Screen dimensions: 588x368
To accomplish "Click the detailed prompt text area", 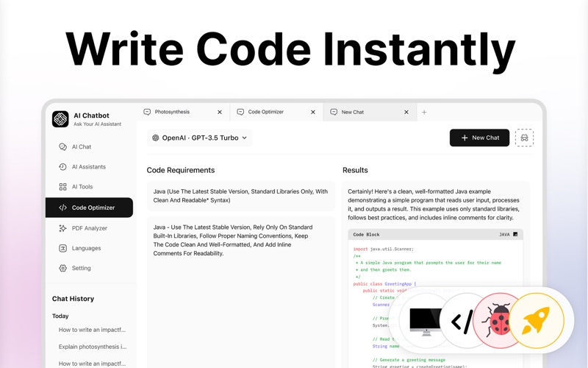I will (241, 293).
